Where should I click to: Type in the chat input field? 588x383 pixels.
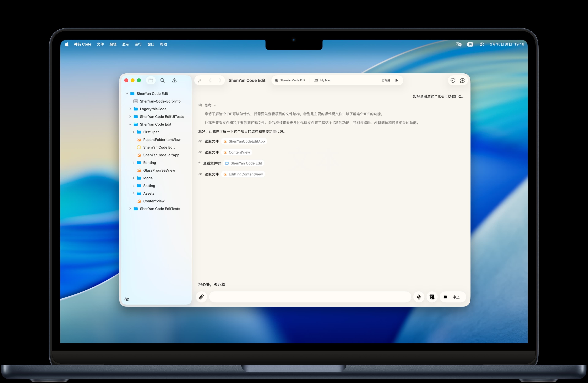tap(310, 297)
